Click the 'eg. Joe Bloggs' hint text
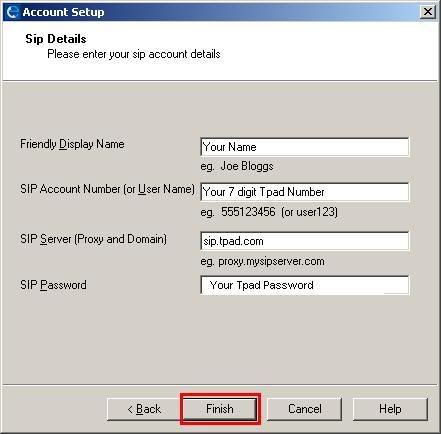 coord(237,166)
